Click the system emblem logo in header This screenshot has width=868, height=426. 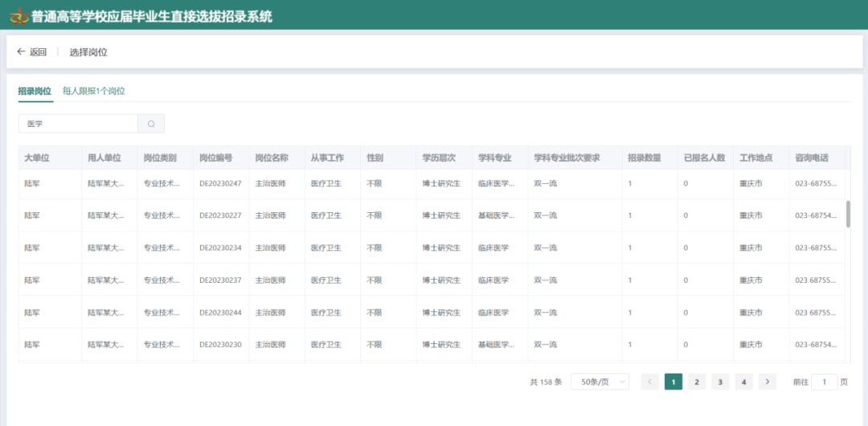pyautogui.click(x=18, y=15)
